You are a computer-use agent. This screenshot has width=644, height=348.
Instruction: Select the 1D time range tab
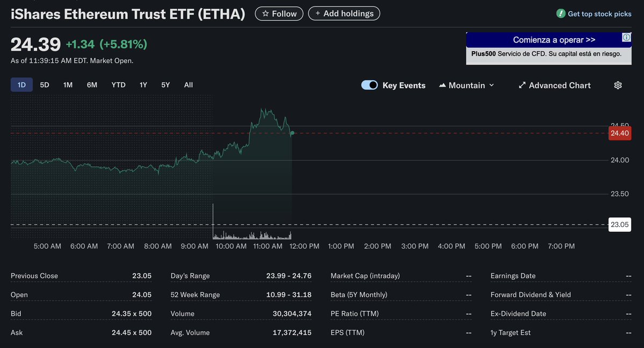(22, 85)
